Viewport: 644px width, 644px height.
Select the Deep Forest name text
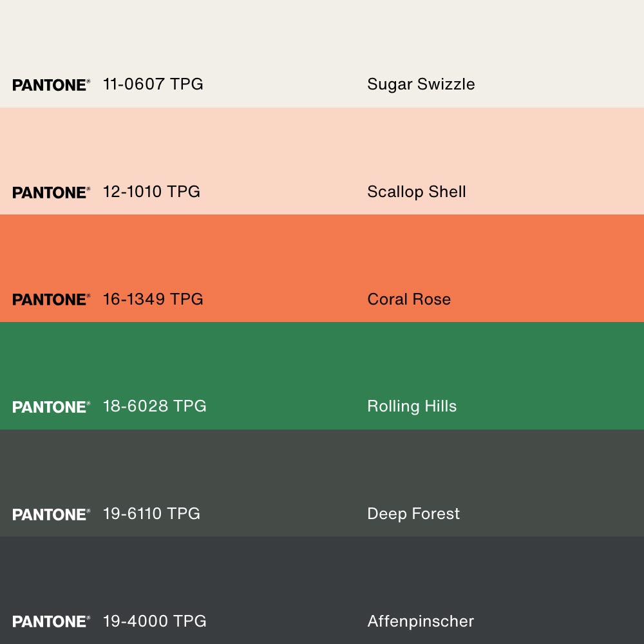click(x=413, y=514)
